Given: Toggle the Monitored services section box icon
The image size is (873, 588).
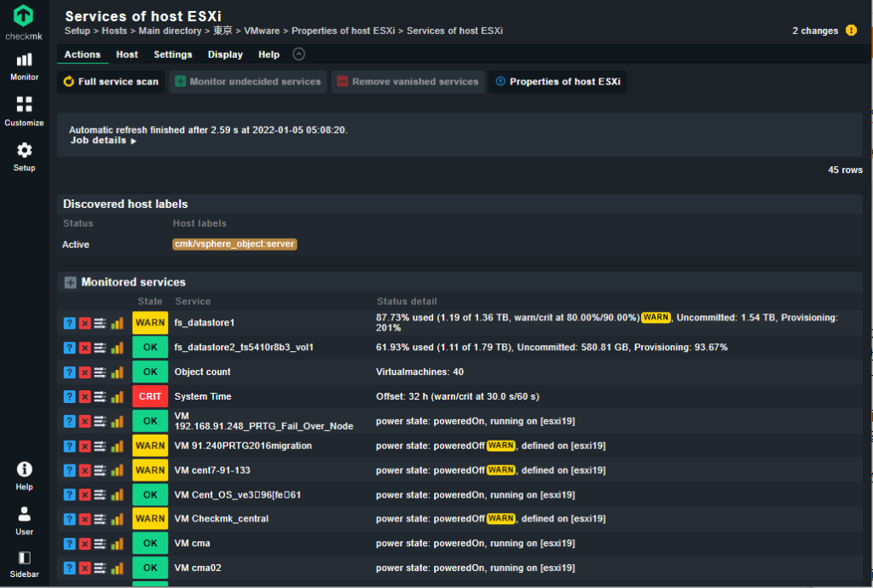Looking at the screenshot, I should point(70,283).
